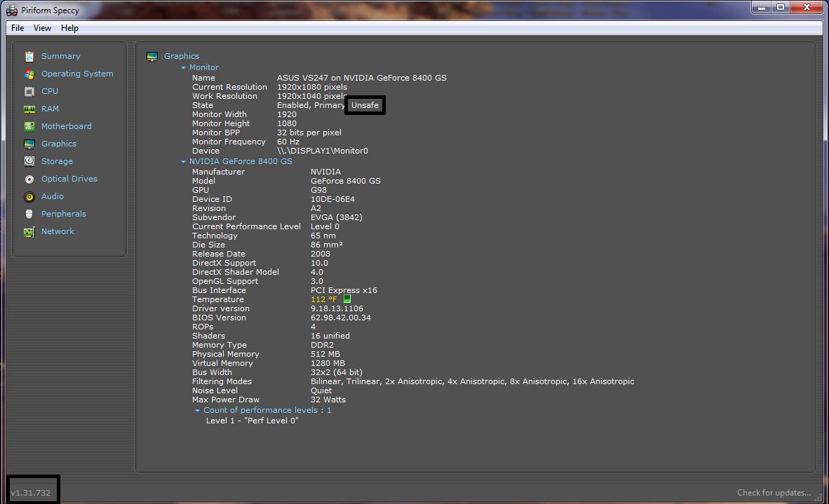Open the RAM section
The width and height of the screenshot is (829, 504).
click(50, 109)
